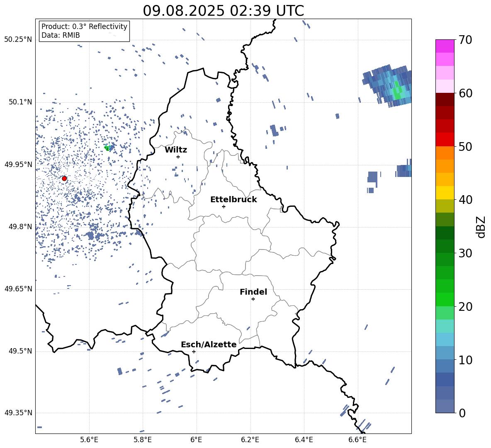Click the 30 value on the colorbar
The image size is (491, 448).
[x=465, y=253]
